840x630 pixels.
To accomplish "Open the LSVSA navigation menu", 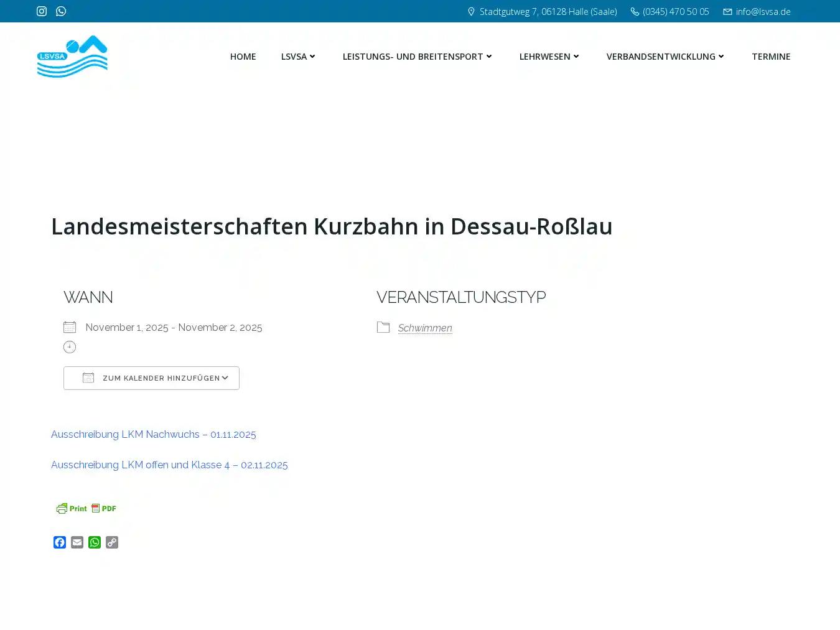I will pyautogui.click(x=294, y=57).
